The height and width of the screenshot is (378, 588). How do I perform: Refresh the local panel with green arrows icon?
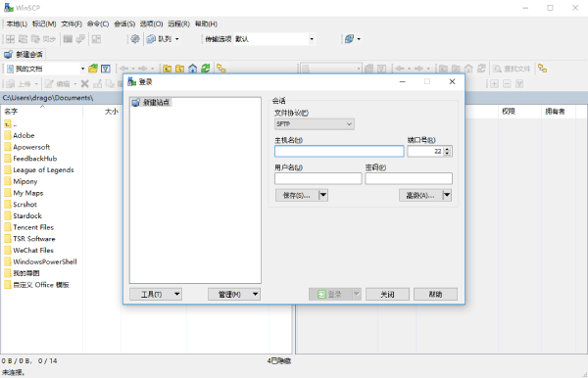click(206, 69)
